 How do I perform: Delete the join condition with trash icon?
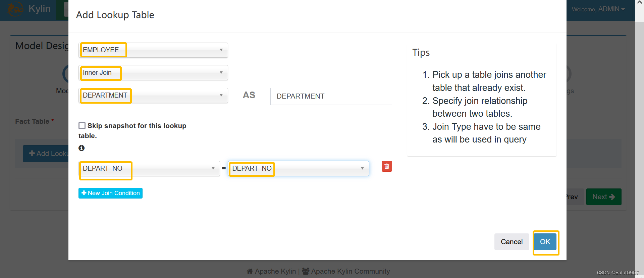pyautogui.click(x=387, y=166)
